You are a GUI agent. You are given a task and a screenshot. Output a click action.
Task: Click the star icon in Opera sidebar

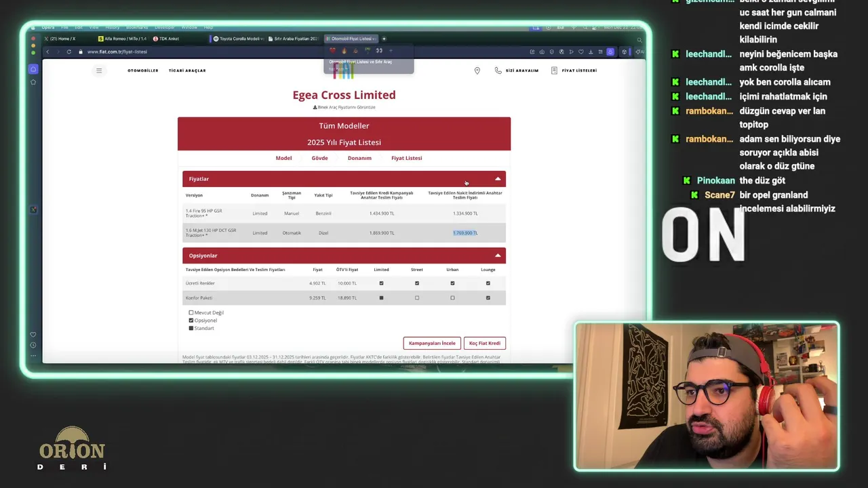pos(33,82)
